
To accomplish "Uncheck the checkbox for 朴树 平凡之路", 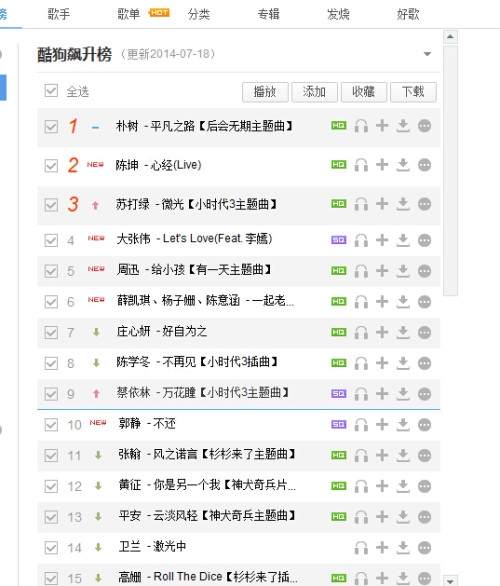I will pyautogui.click(x=51, y=126).
